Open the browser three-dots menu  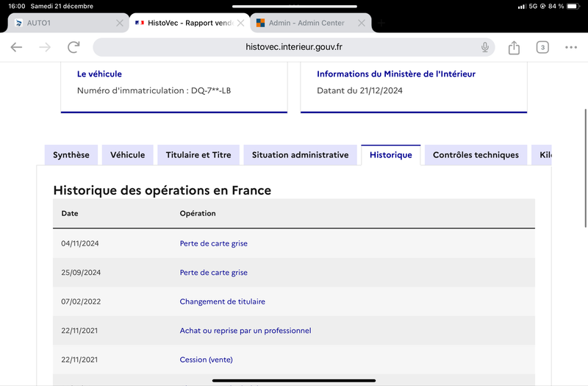click(x=571, y=47)
